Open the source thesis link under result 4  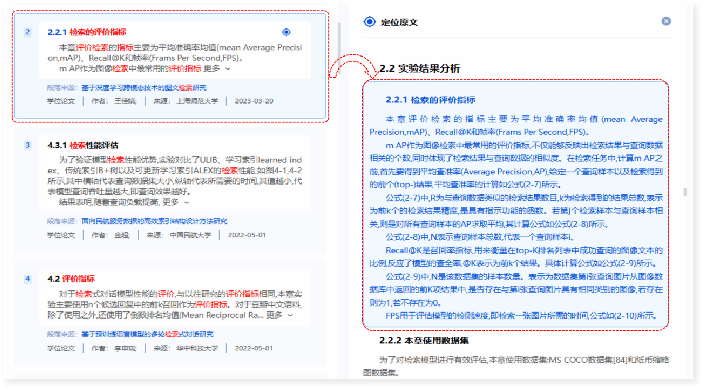(147, 334)
